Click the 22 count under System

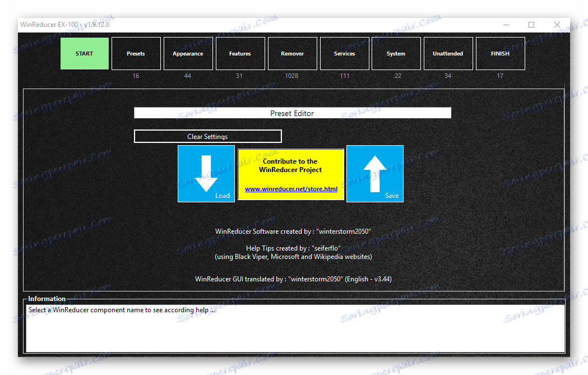[398, 76]
